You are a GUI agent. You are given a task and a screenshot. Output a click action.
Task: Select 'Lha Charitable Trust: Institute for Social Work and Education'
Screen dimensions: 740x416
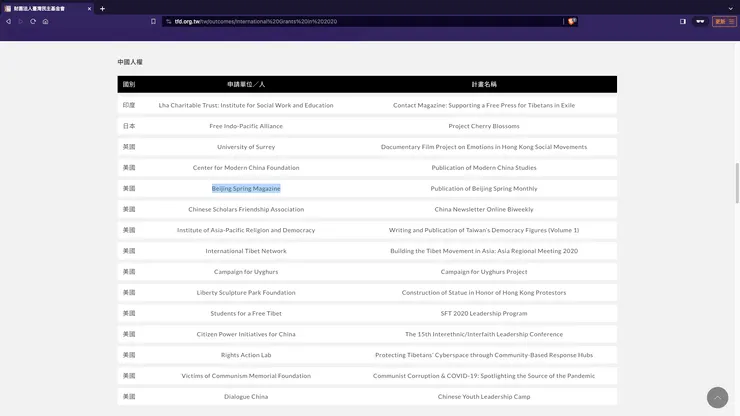[x=246, y=105]
